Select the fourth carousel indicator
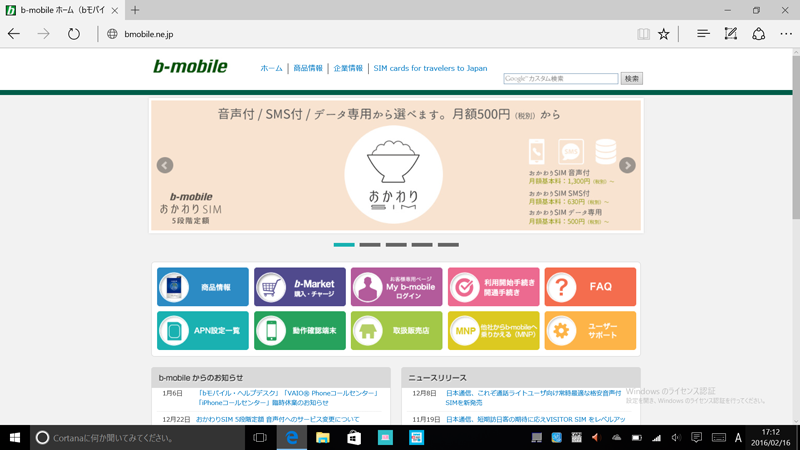The image size is (800, 450). point(422,245)
